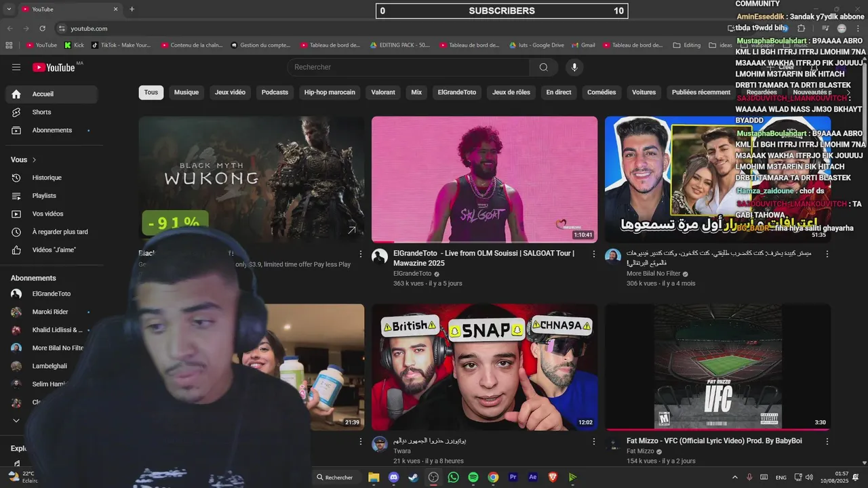Viewport: 868px width, 488px height.
Task: Open Steam from the taskbar
Action: point(413,477)
